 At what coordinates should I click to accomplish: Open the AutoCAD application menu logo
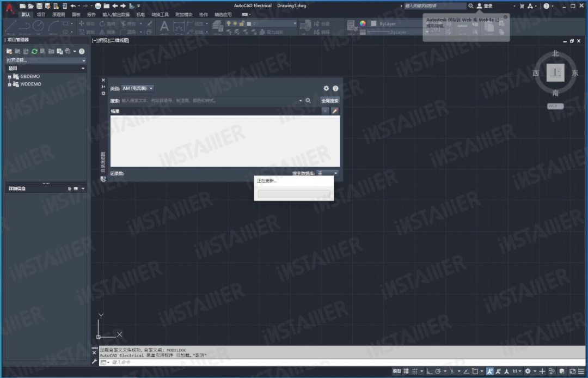[x=9, y=8]
